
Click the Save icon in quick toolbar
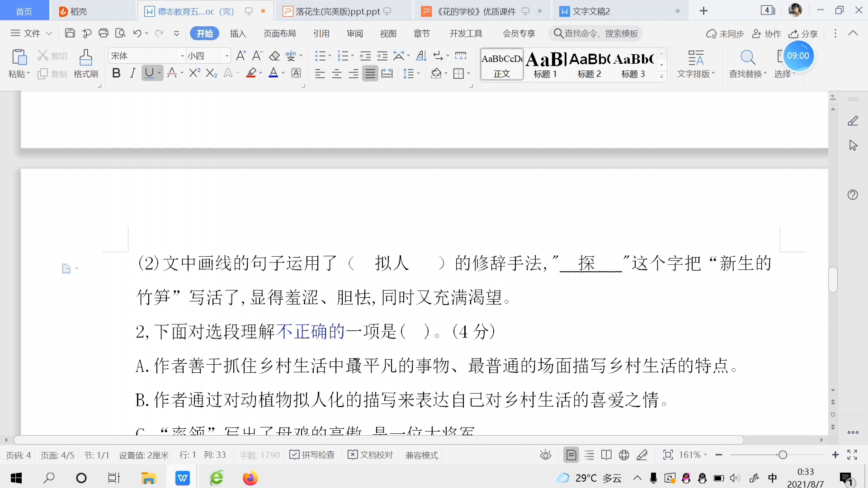[70, 33]
